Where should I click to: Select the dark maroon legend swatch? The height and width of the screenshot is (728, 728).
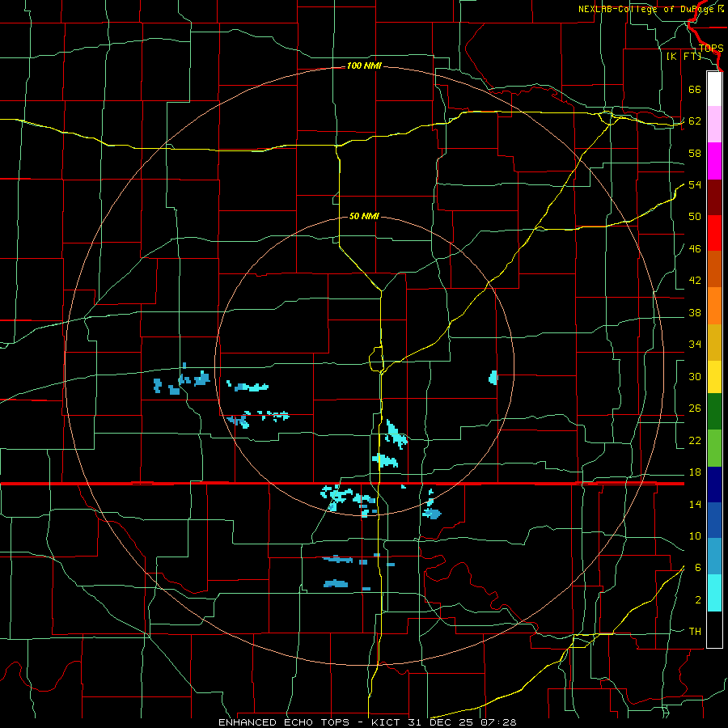pos(714,197)
